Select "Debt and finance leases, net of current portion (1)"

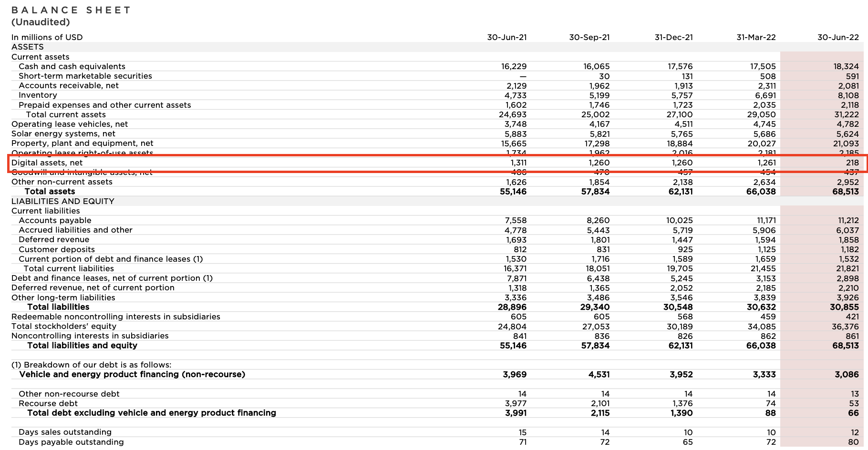[112, 278]
